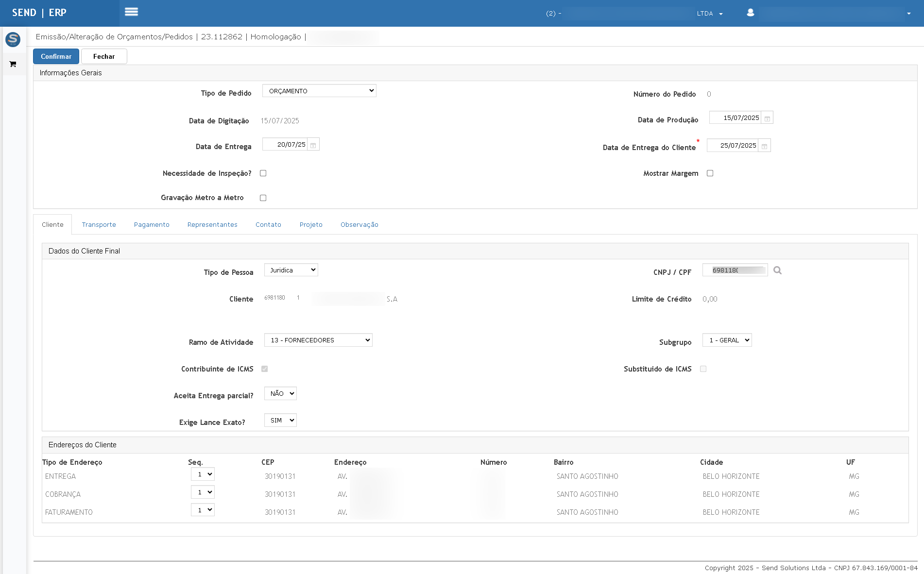Click the CNPJ / CPF input field
924x574 pixels.
tap(735, 270)
